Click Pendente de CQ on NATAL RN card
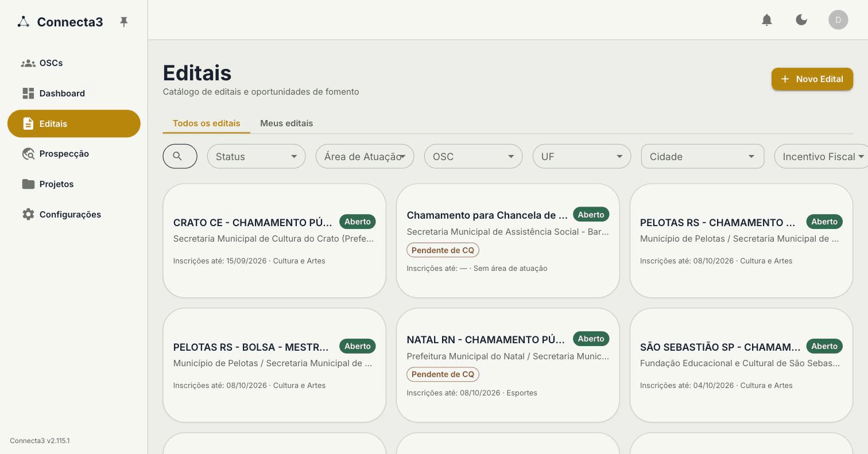The width and height of the screenshot is (868, 454). (x=443, y=374)
